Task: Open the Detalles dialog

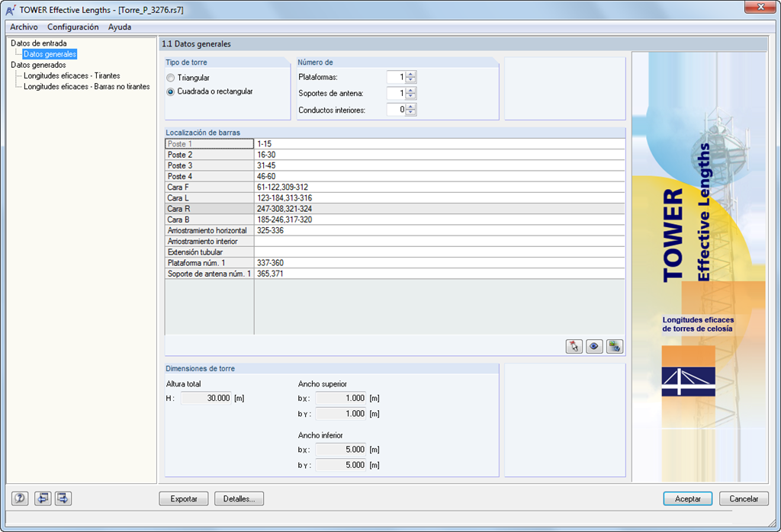Action: (239, 498)
